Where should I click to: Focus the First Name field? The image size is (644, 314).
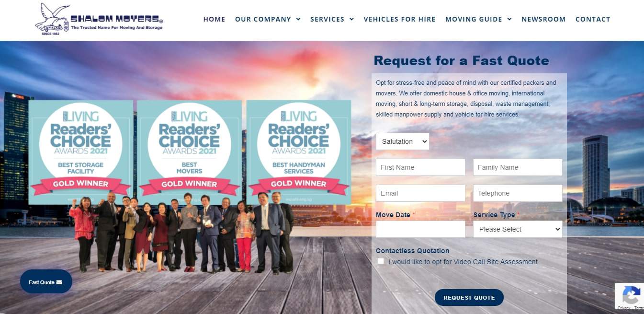[420, 167]
